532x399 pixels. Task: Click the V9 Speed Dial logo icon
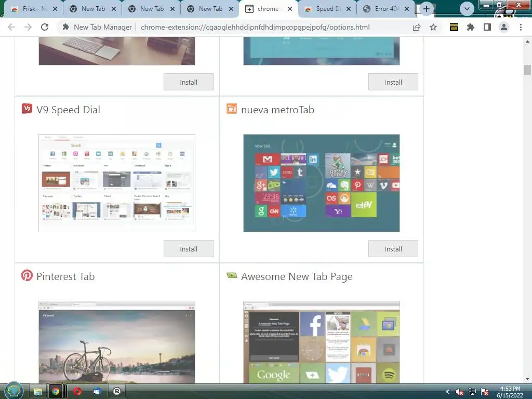[27, 109]
